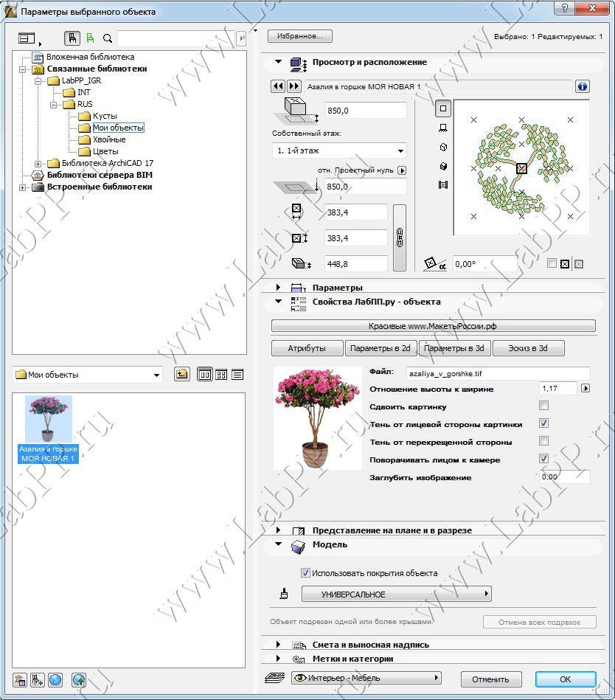The image size is (615, 700).
Task: Toggle the chain link proportional lock
Action: point(400,238)
